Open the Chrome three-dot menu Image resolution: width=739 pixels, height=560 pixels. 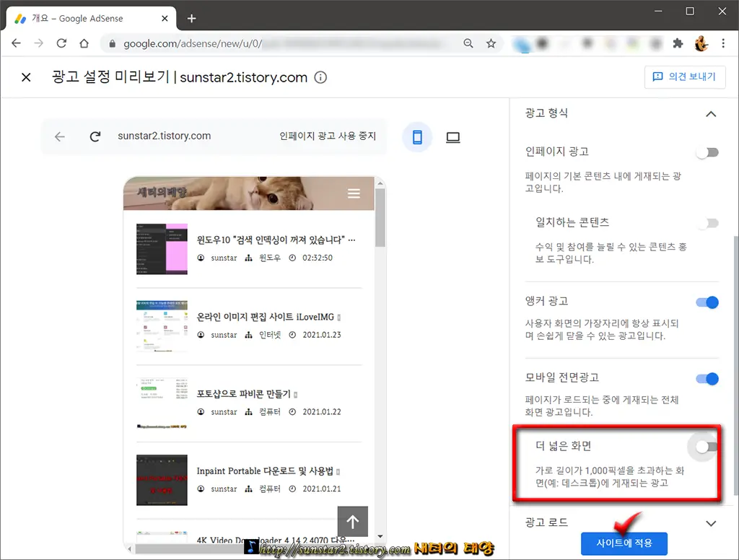tap(724, 43)
